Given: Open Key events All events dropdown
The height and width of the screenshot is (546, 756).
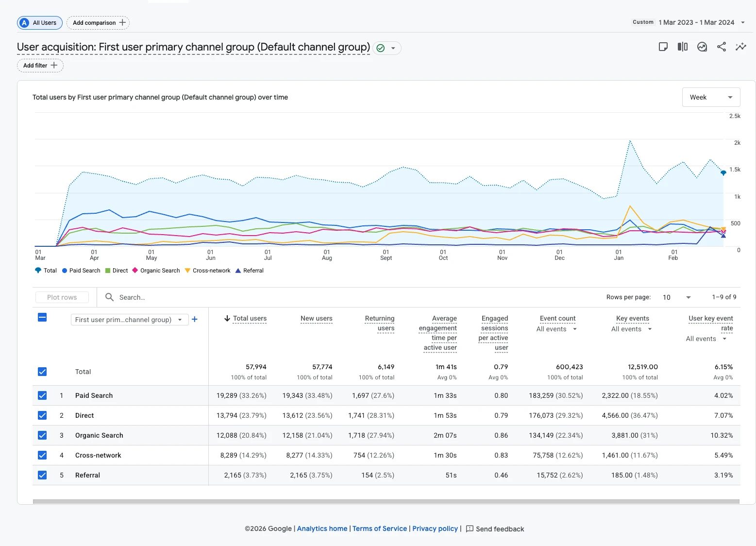Looking at the screenshot, I should tap(631, 329).
